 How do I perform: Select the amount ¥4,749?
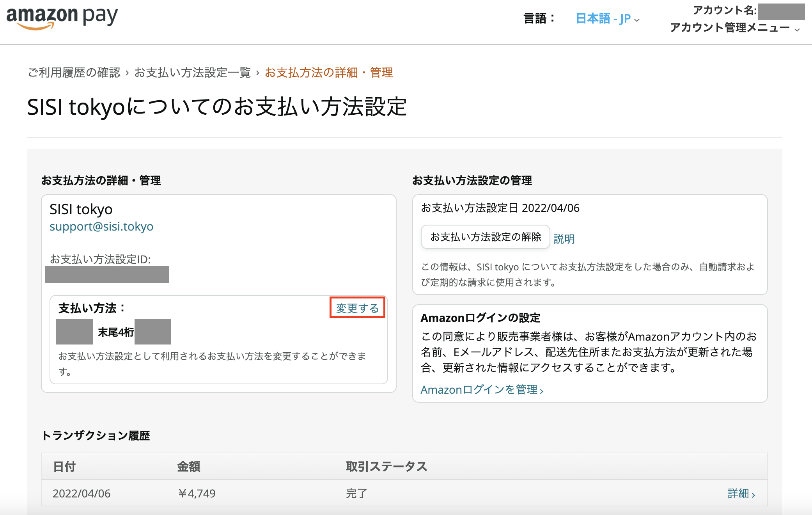coord(197,494)
